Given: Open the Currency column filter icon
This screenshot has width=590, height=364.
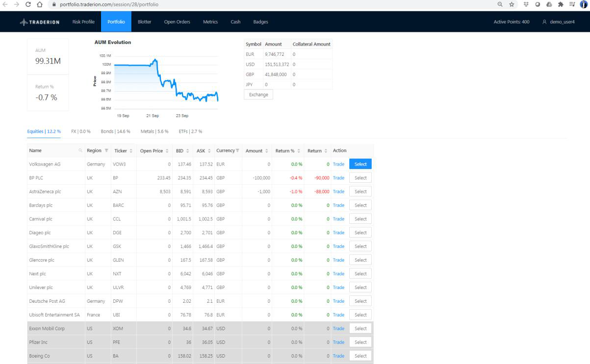Looking at the screenshot, I should pos(238,150).
